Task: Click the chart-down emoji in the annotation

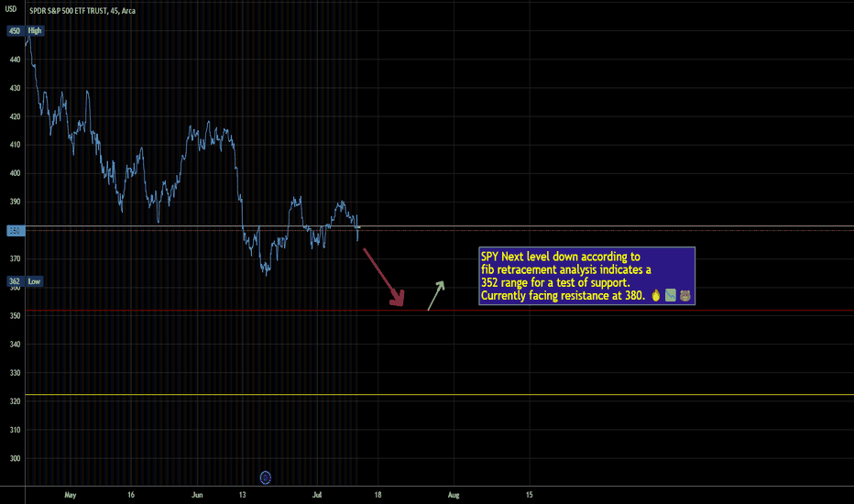Action: [671, 295]
